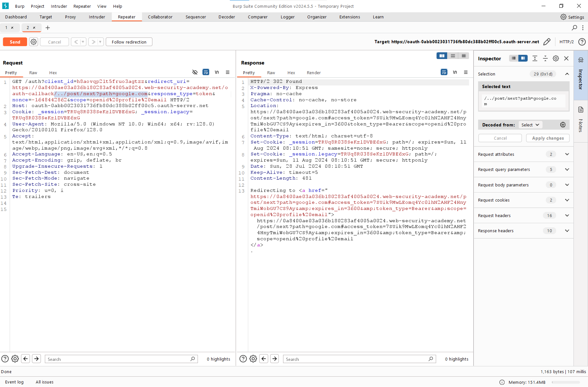
Task: Toggle non-printable characters in Request
Action: [217, 72]
